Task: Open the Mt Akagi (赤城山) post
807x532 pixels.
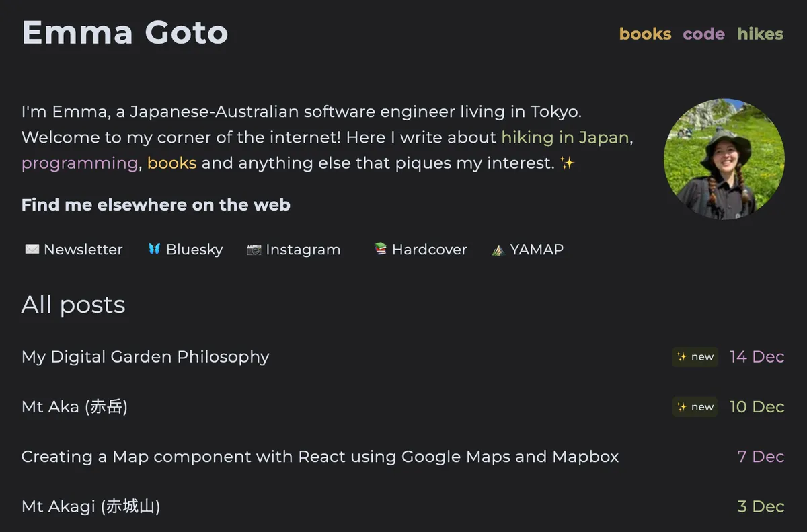Action: (x=91, y=506)
